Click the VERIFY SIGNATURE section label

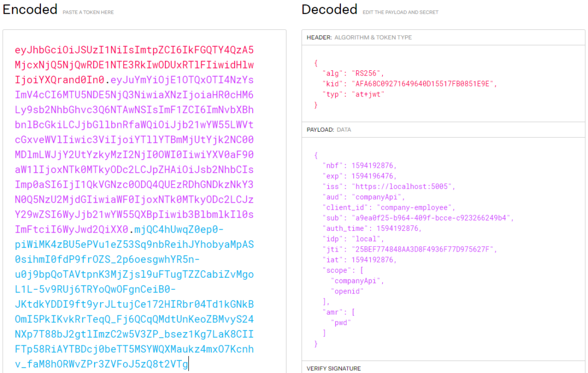pyautogui.click(x=333, y=369)
